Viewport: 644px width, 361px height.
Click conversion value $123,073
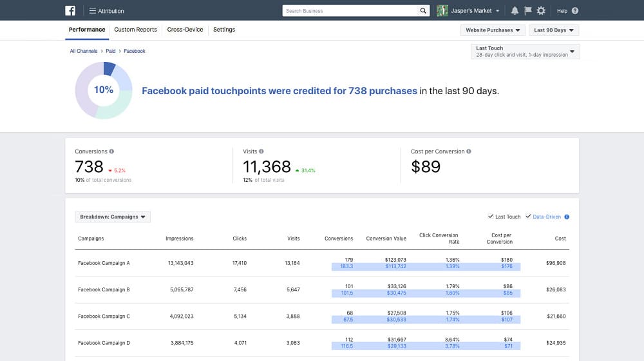coord(395,260)
